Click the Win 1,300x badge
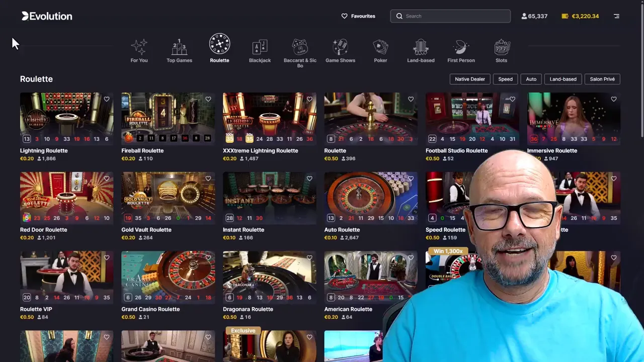This screenshot has width=644, height=362. tap(448, 251)
